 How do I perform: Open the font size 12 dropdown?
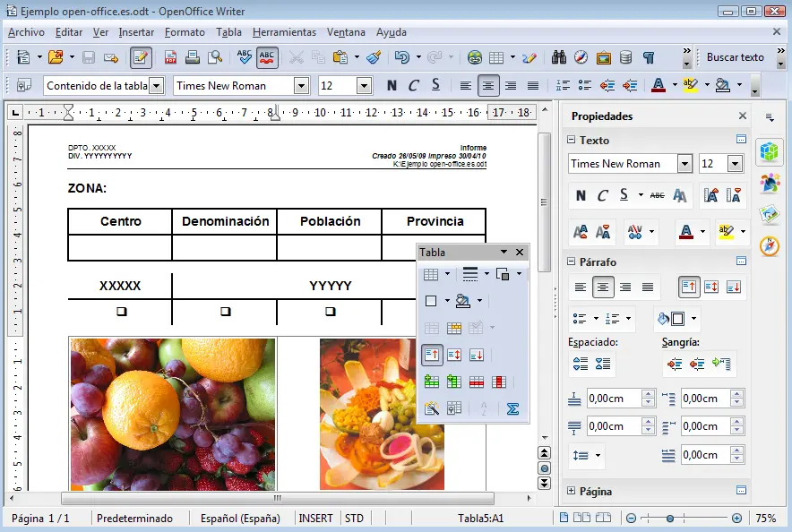coord(363,85)
